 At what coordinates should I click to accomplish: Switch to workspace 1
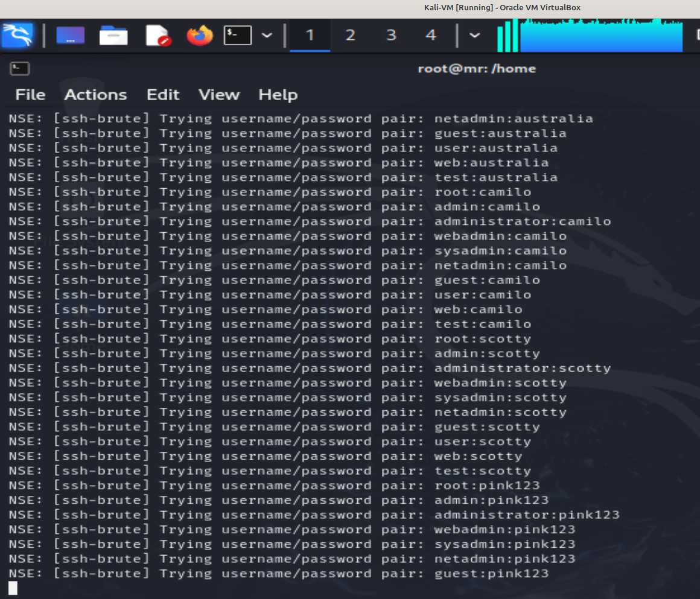pyautogui.click(x=310, y=35)
